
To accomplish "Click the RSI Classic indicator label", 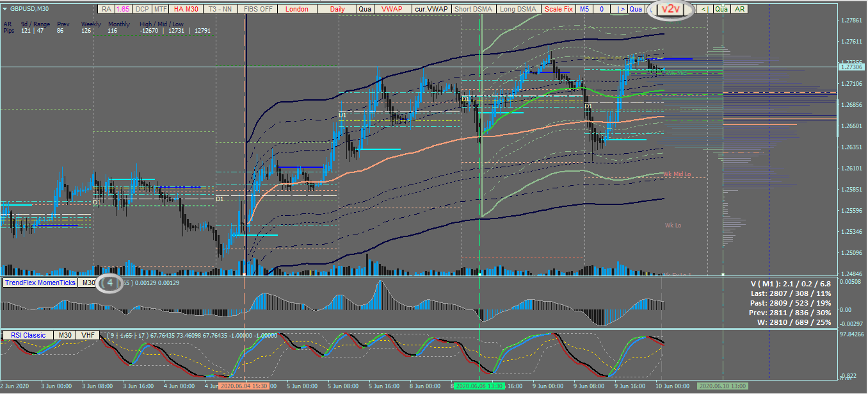I will pyautogui.click(x=27, y=335).
